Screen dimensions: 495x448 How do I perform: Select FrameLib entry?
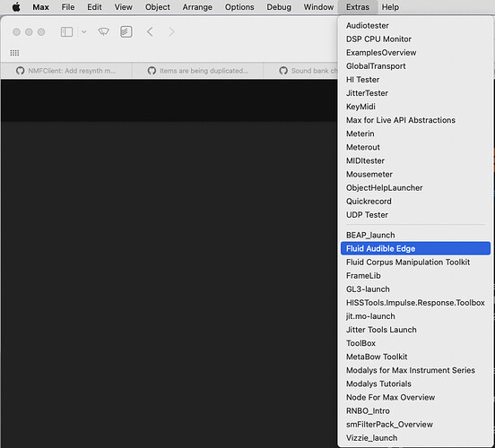click(415, 276)
